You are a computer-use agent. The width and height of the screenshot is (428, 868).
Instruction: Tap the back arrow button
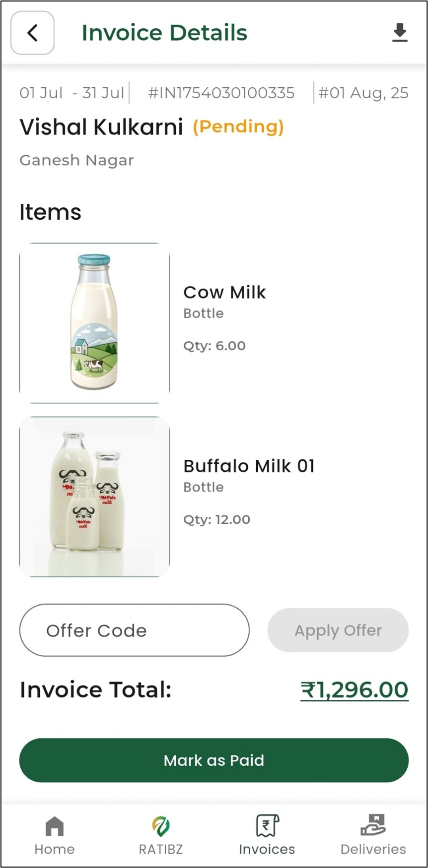32,33
